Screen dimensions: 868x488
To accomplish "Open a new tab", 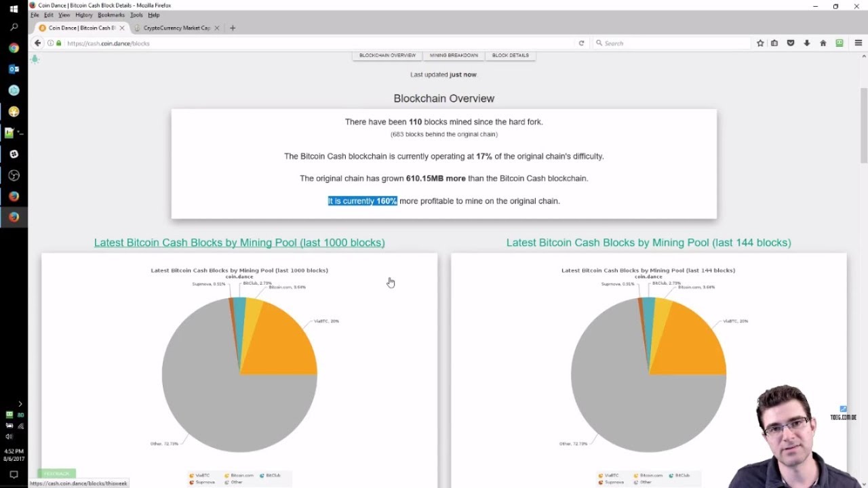I will pos(233,28).
